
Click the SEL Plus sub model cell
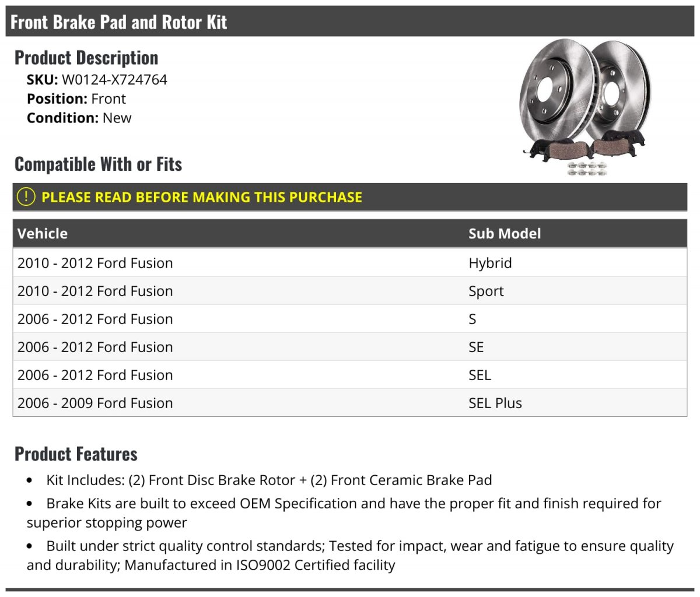[x=495, y=403]
